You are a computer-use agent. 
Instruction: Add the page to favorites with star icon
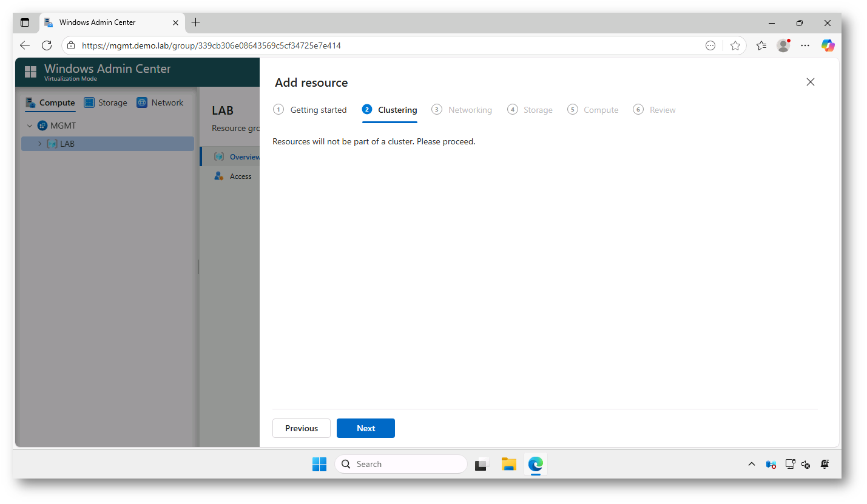[735, 45]
